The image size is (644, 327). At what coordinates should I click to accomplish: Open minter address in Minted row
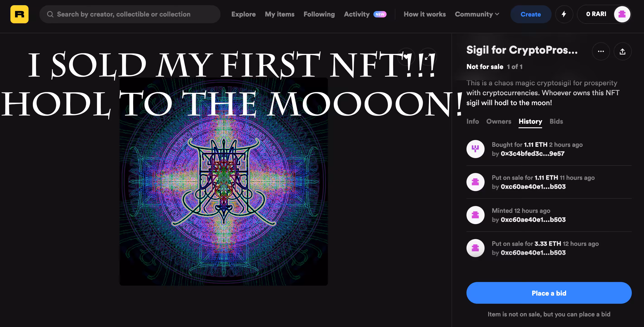tap(533, 219)
